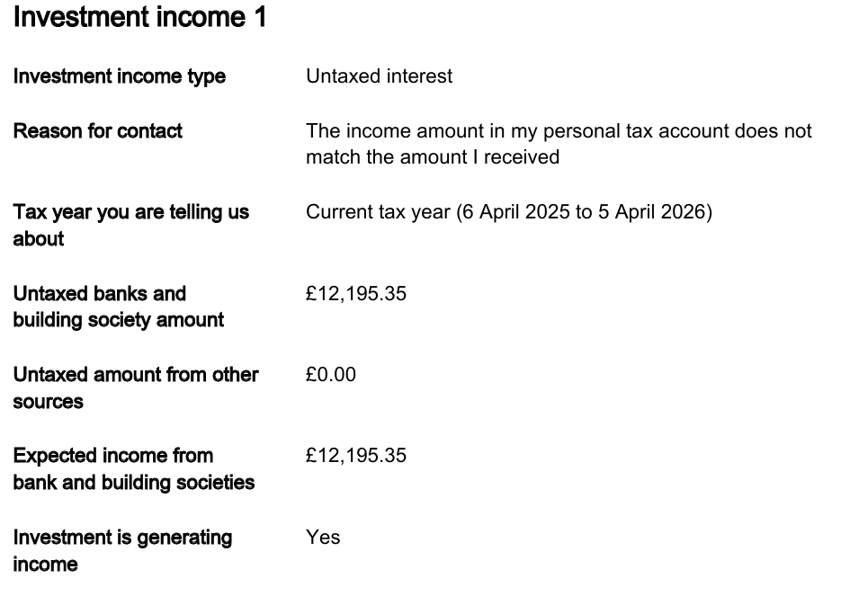Click 'Tax year you are telling us about'

click(x=130, y=226)
